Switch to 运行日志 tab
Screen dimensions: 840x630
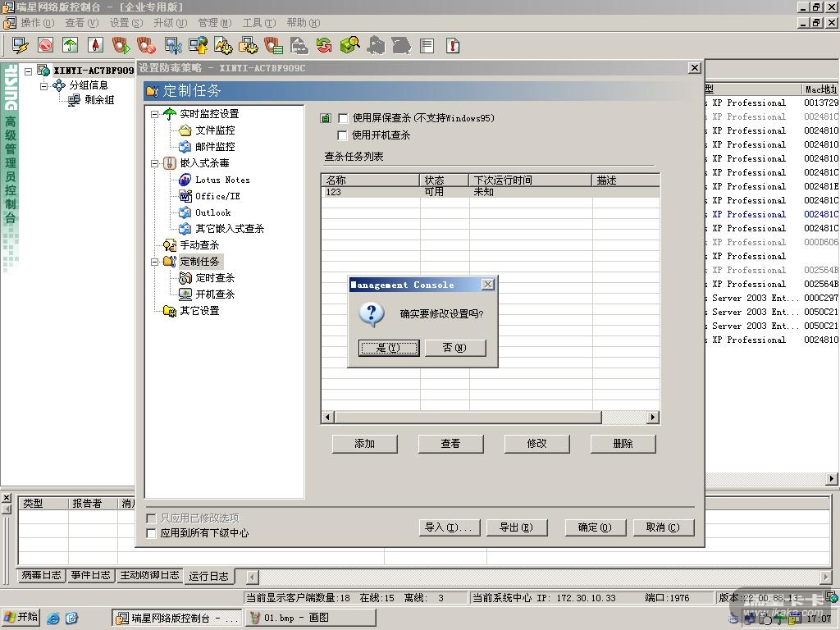(209, 577)
